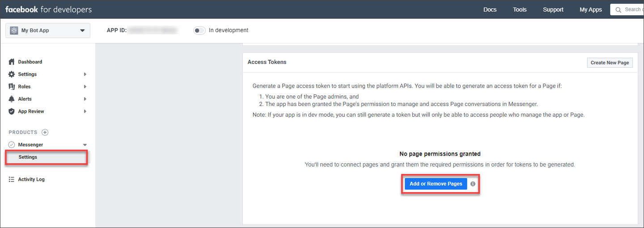Viewport: 644px width, 228px height.
Task: Collapse the Messenger section arrow
Action: tap(85, 145)
